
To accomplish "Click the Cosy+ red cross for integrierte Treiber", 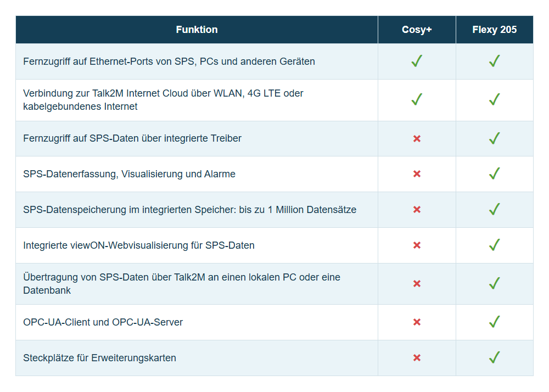I will click(417, 138).
